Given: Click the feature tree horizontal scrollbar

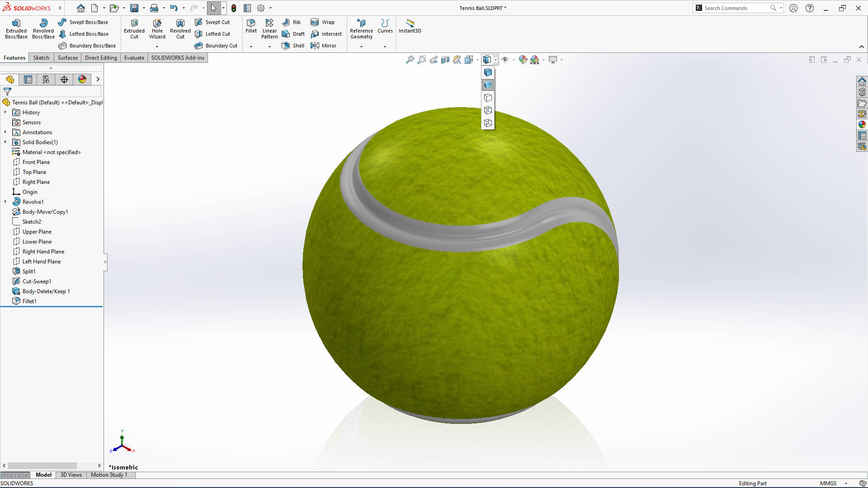Looking at the screenshot, I should pyautogui.click(x=42, y=466).
